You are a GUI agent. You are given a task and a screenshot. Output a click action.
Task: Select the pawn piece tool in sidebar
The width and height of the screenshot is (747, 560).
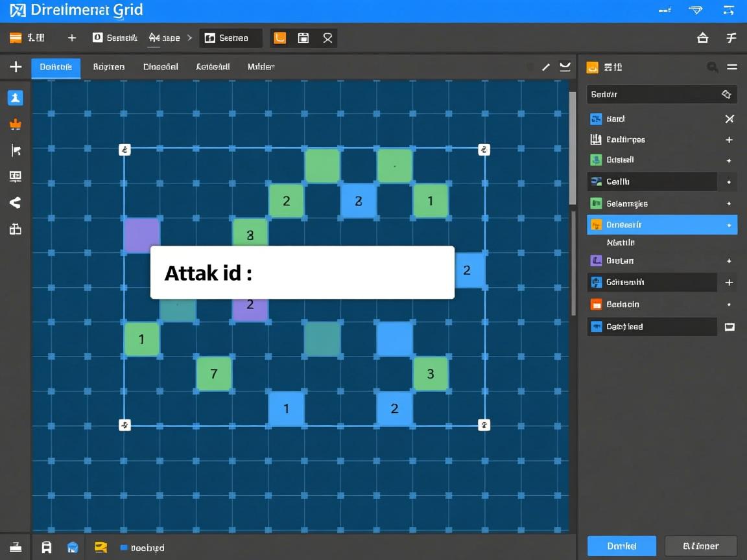[x=15, y=98]
